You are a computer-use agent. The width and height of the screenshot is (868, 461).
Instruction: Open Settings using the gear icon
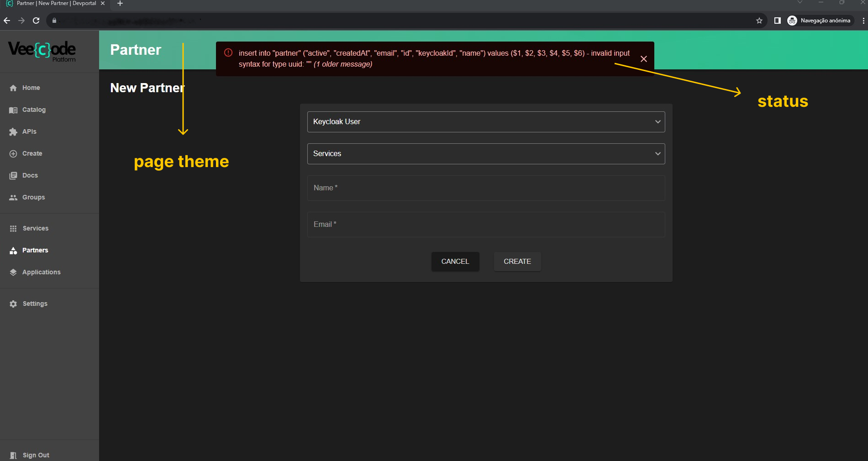(x=13, y=304)
